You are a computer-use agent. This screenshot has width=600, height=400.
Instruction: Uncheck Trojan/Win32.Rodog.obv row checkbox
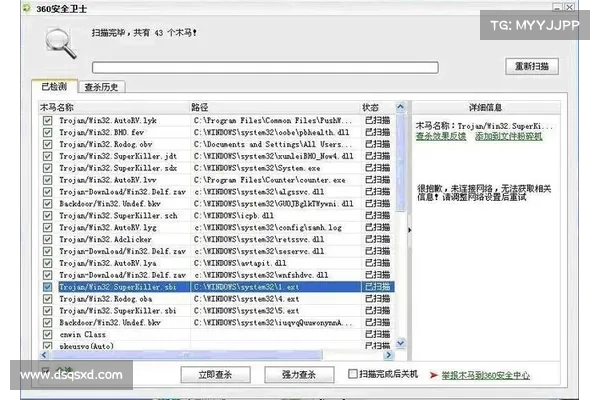(47, 144)
